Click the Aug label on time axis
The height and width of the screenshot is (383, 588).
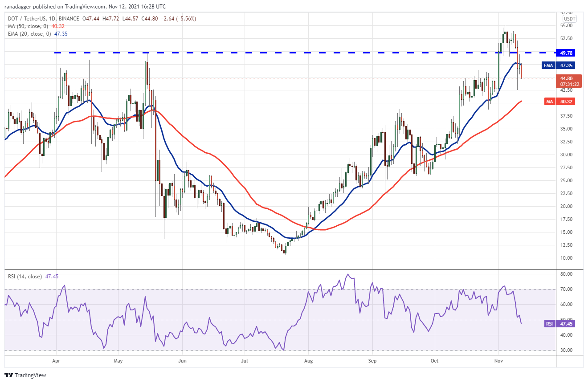tap(308, 361)
